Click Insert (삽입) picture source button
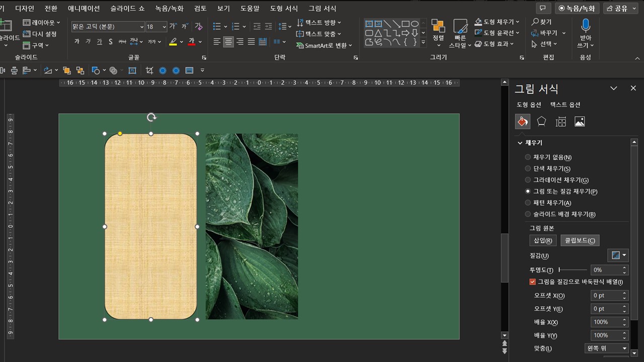The height and width of the screenshot is (362, 644). 543,240
